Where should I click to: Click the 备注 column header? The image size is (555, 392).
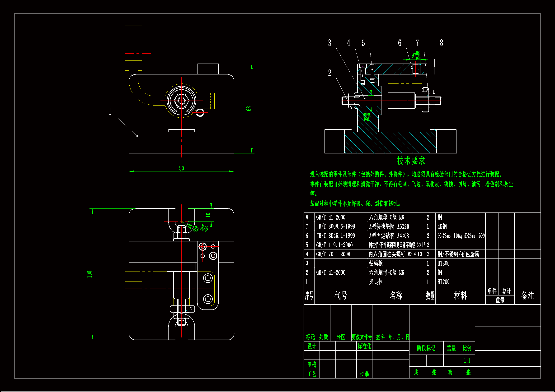coord(527,295)
